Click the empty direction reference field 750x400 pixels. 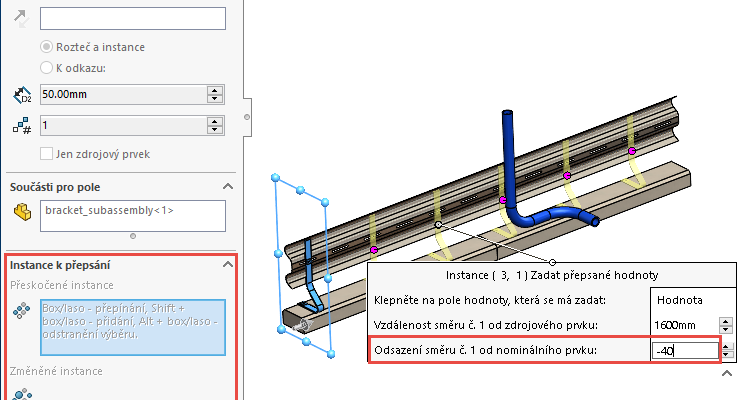pyautogui.click(x=132, y=18)
